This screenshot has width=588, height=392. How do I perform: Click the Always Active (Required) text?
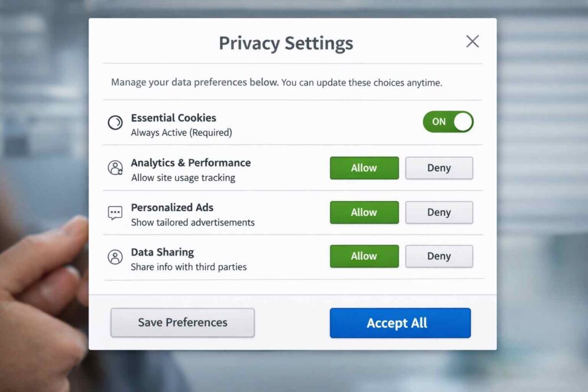[181, 133]
